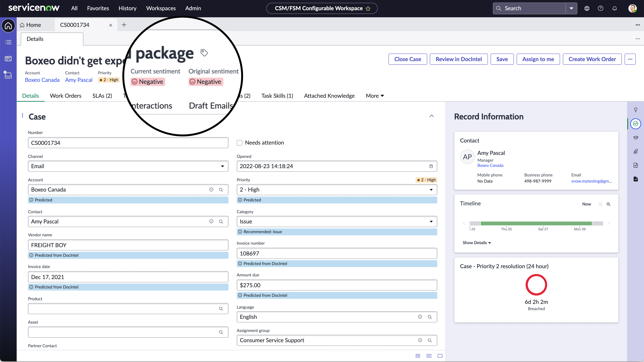The image size is (644, 362).
Task: Collapse the Case section with its chevron
Action: click(431, 116)
